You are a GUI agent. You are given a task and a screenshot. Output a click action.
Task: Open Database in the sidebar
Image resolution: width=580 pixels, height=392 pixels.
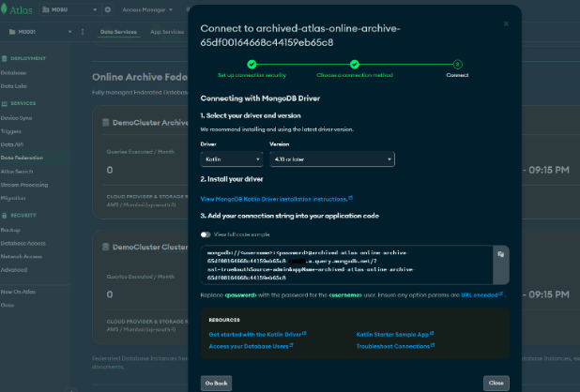point(13,73)
